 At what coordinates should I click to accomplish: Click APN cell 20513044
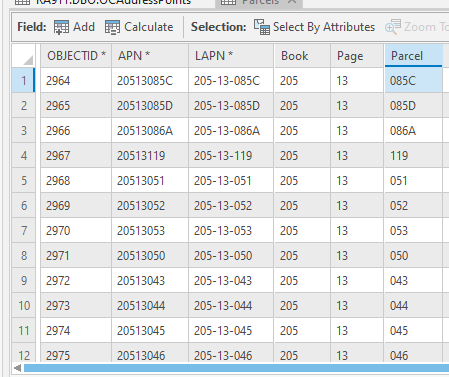(x=150, y=305)
